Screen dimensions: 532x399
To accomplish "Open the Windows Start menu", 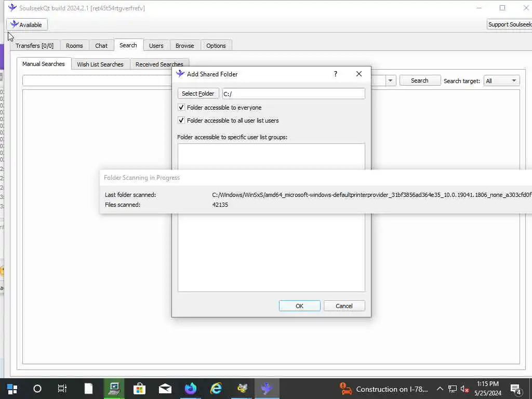I will click(12, 389).
